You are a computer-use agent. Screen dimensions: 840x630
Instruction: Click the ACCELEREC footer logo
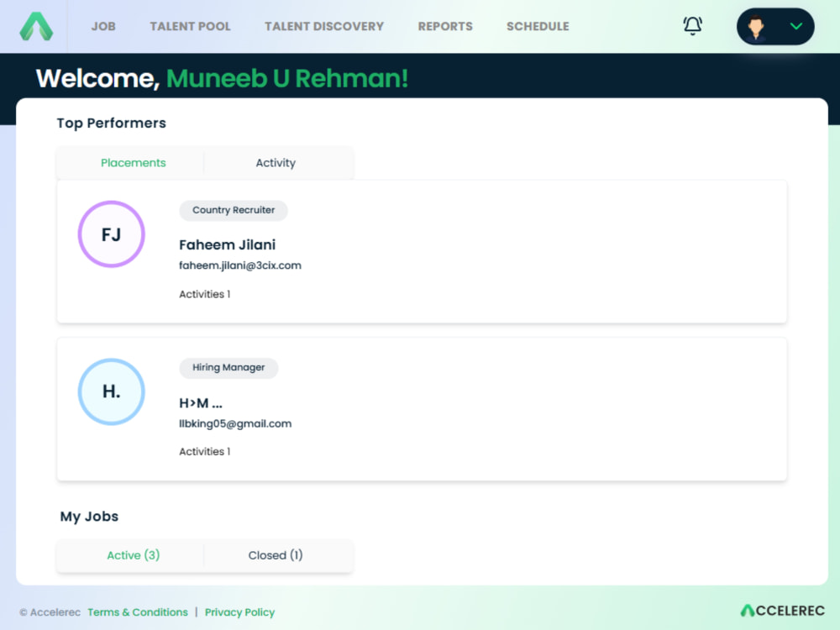click(782, 610)
